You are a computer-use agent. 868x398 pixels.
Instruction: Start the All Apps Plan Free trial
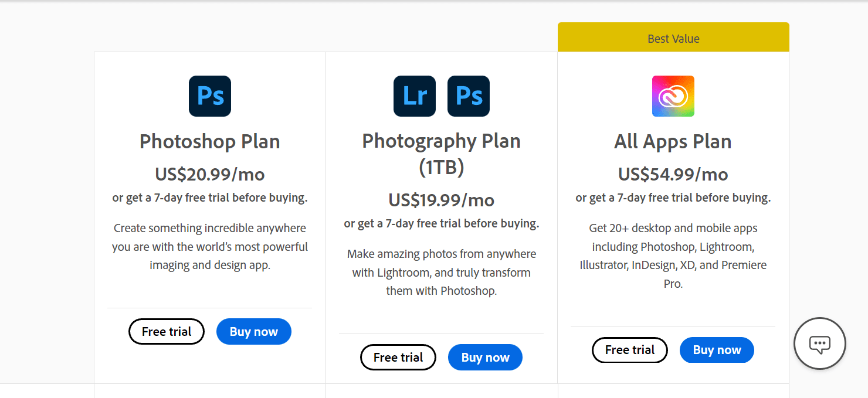(x=629, y=350)
